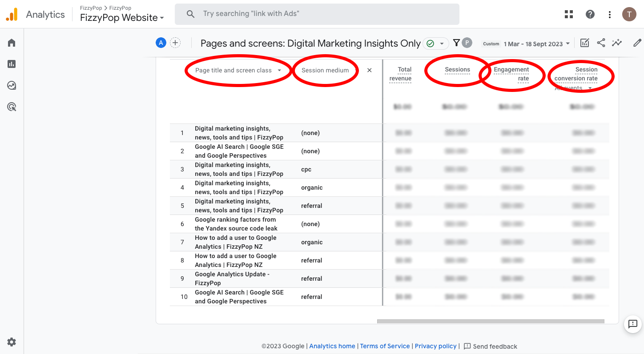Open the report status check dropdown
This screenshot has height=354, width=644.
click(x=435, y=43)
